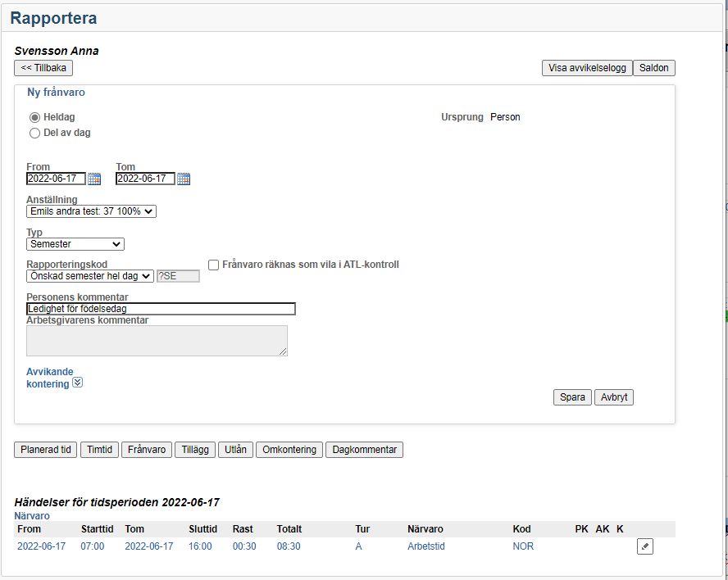Select the Heldag radio button

34,117
